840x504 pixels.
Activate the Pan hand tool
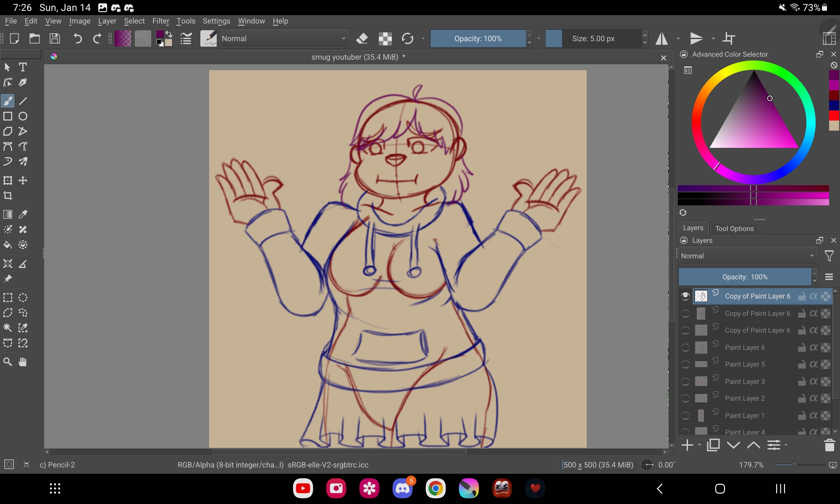pos(23,362)
